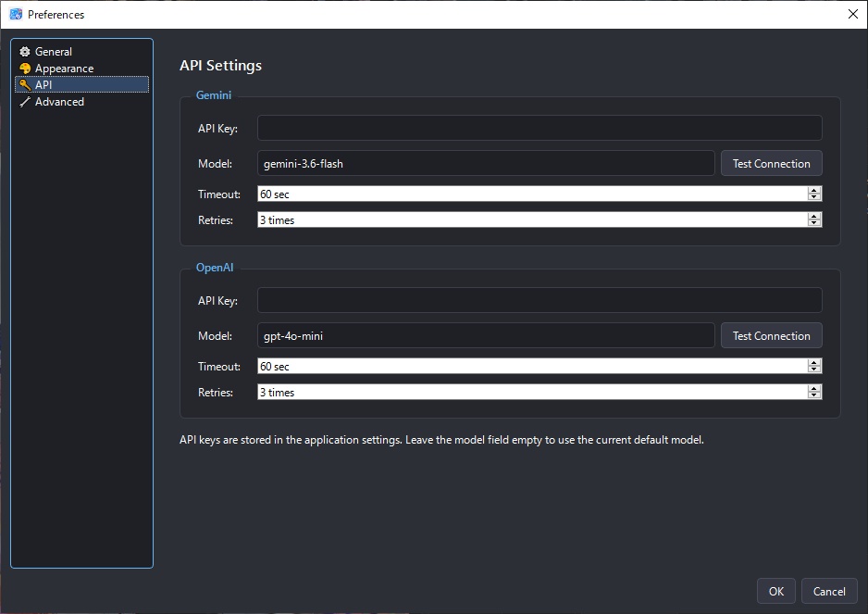Click the Gemini Model field showing gemini-3.6-flash
The height and width of the screenshot is (614, 868).
pyautogui.click(x=486, y=164)
